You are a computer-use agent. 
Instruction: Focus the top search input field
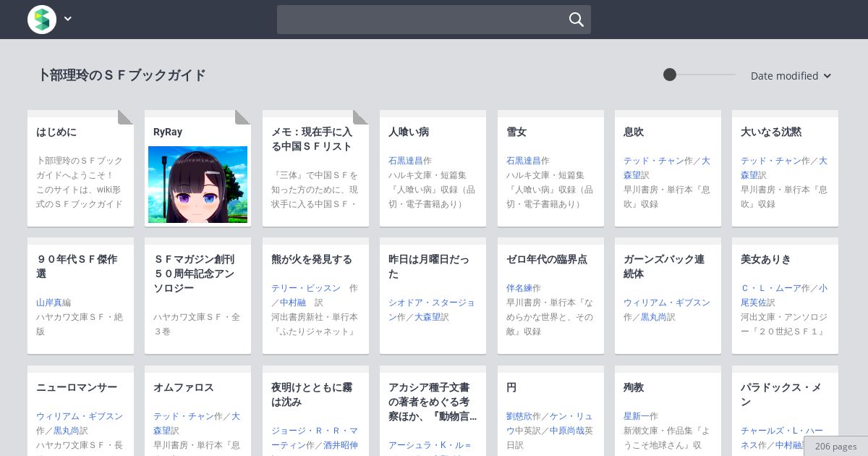pyautogui.click(x=434, y=20)
